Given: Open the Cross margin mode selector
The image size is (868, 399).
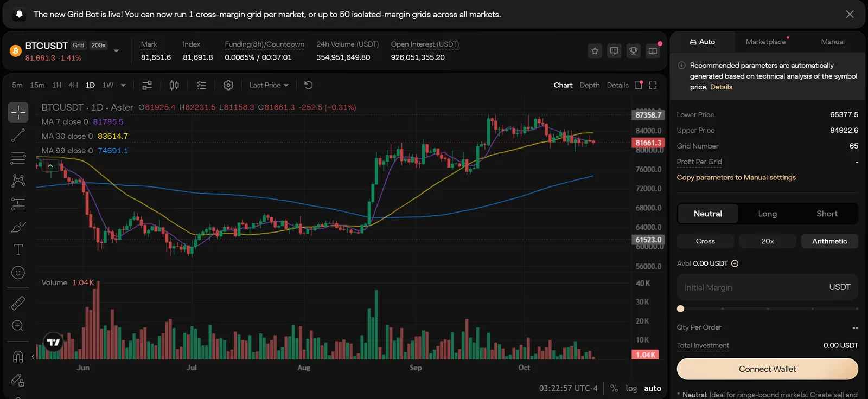Looking at the screenshot, I should point(705,241).
